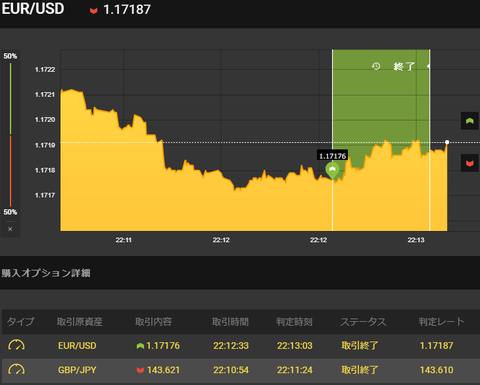480x385 pixels.
Task: Click the 取引時間 column header
Action: 230,322
